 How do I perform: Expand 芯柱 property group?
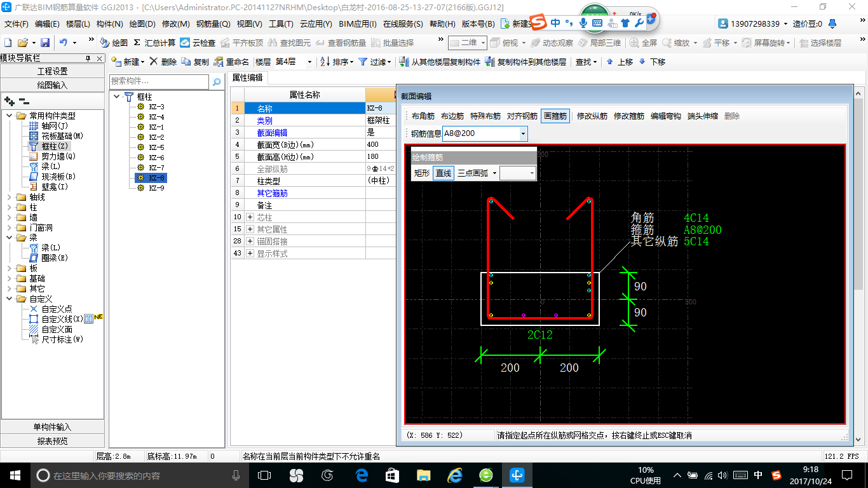250,217
